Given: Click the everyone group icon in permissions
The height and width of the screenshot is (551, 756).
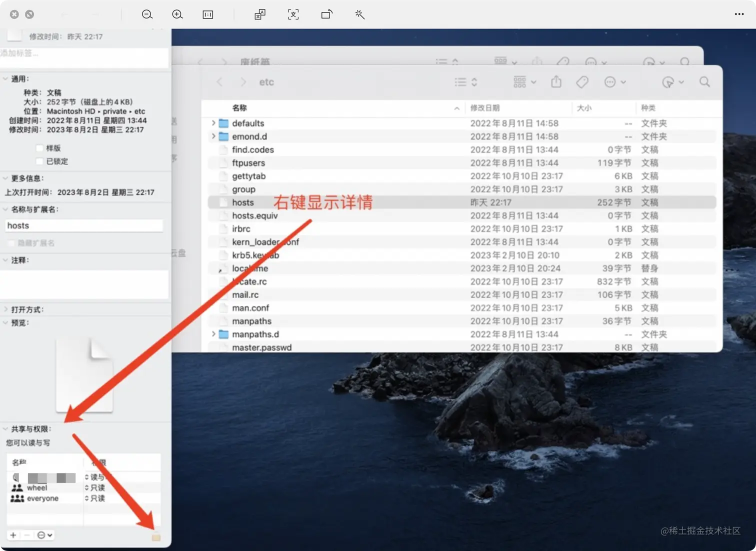Looking at the screenshot, I should (17, 498).
